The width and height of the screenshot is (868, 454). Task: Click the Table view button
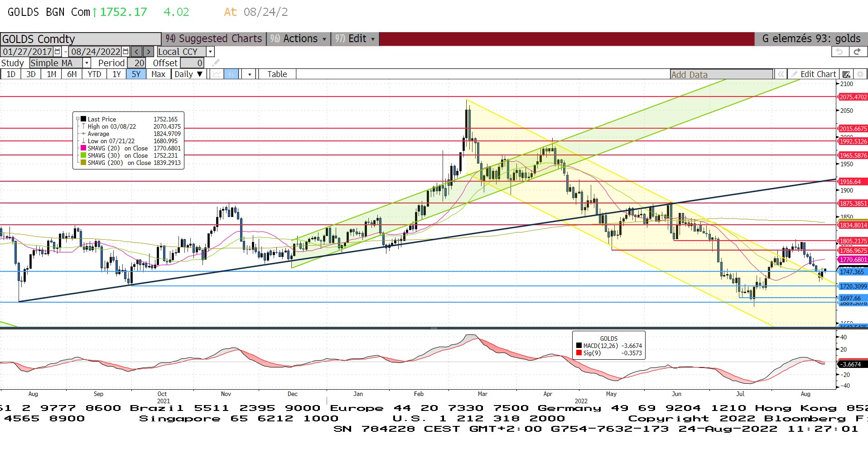click(277, 74)
